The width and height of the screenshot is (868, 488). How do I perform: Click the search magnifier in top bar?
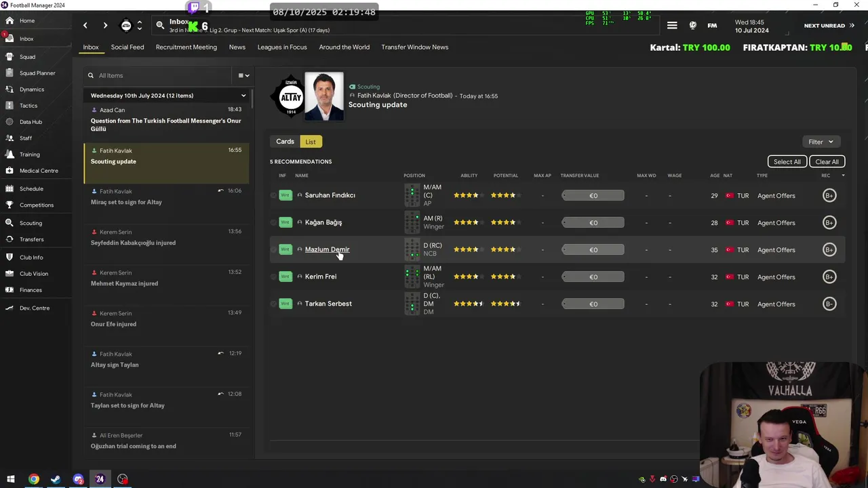tap(160, 26)
